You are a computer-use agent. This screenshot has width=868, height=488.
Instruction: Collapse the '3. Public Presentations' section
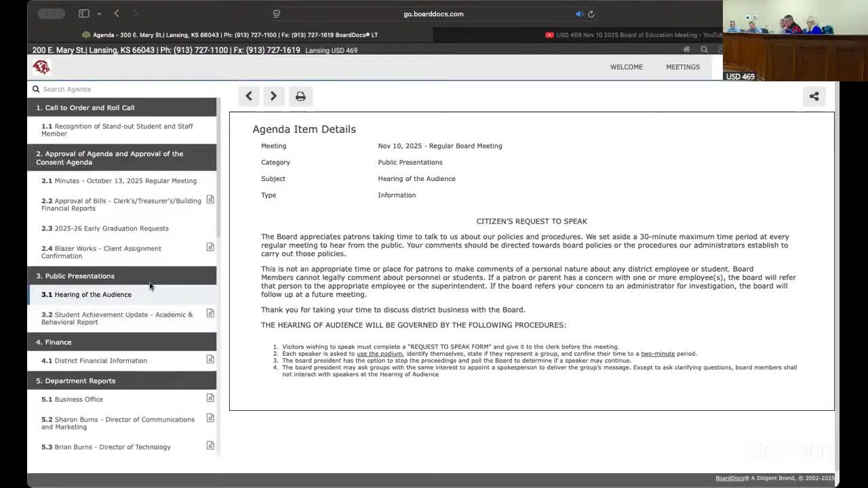pos(122,276)
